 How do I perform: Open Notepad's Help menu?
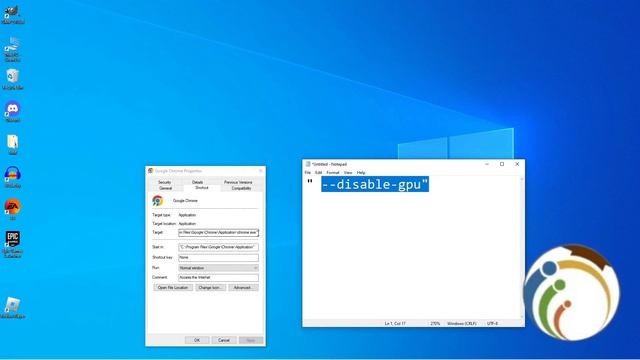pos(361,173)
